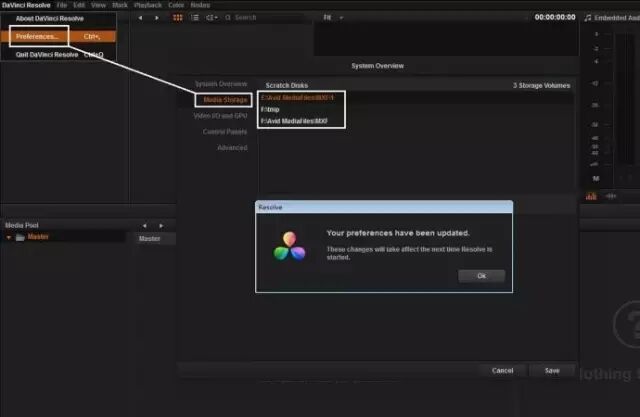
Task: Click Ok in the Resolve dialog
Action: point(482,276)
